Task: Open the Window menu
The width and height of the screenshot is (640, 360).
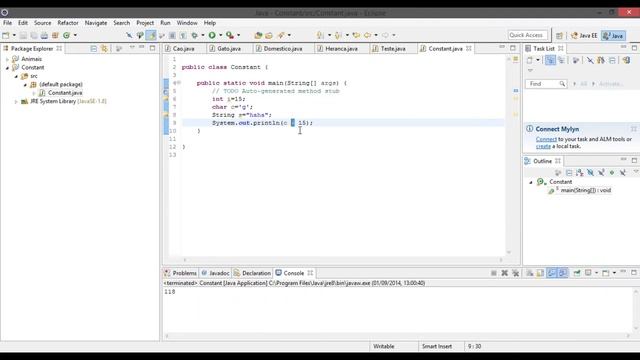Action: pyautogui.click(x=187, y=23)
